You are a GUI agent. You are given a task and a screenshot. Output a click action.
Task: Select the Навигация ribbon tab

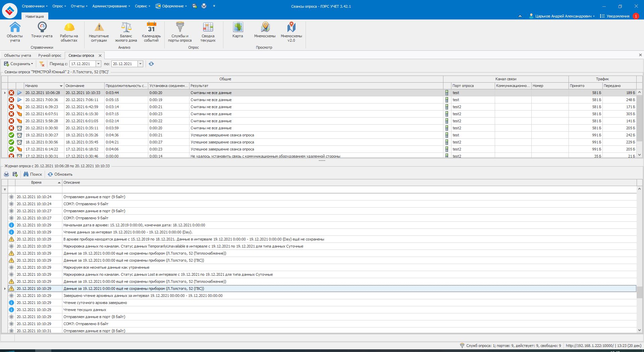[x=35, y=16]
